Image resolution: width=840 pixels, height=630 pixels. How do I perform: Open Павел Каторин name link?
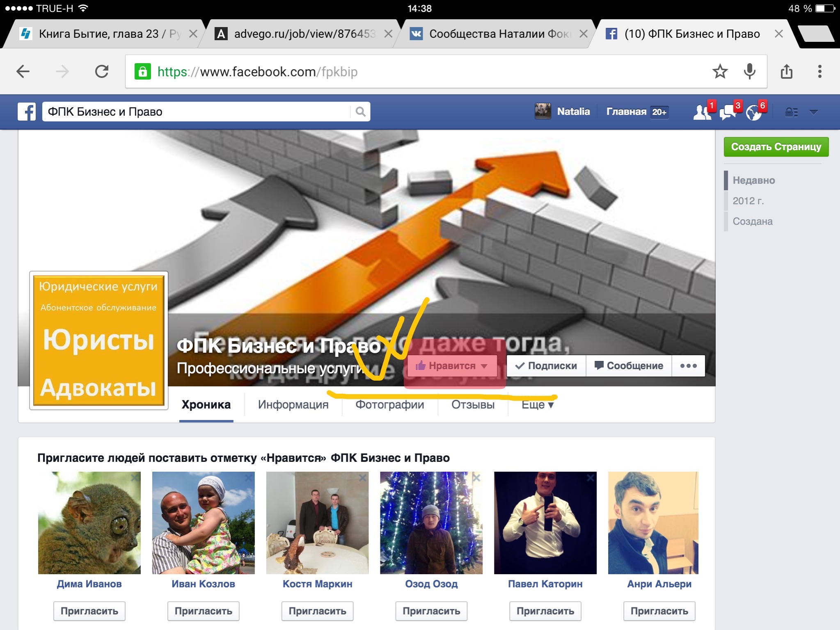pyautogui.click(x=545, y=584)
